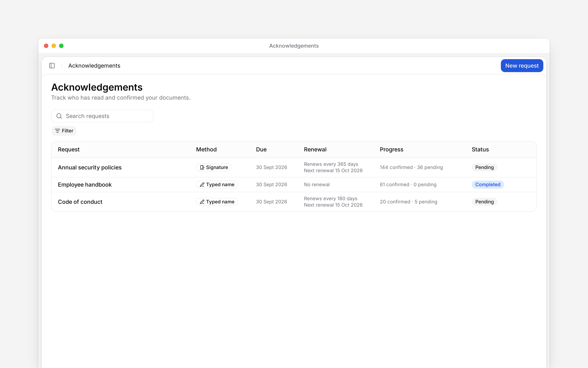Sort by the Method column header
Viewport: 588px width, 368px height.
pos(206,149)
